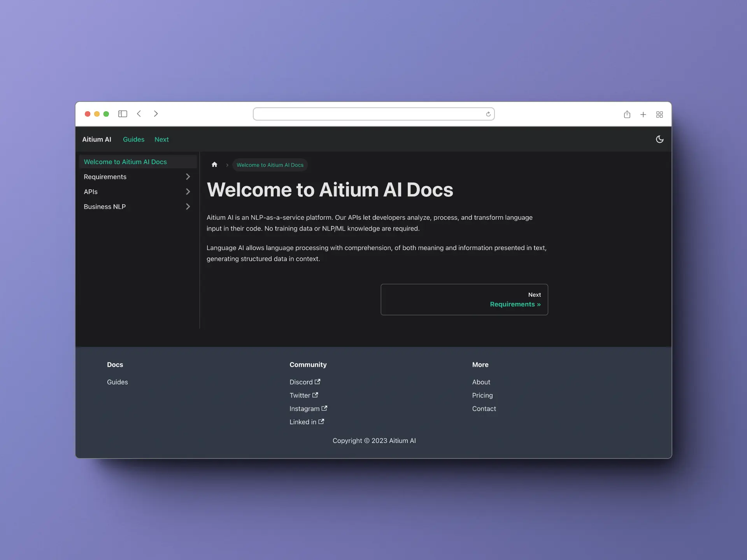Expand the Business NLP sidebar chevron
The height and width of the screenshot is (560, 747).
pos(188,206)
